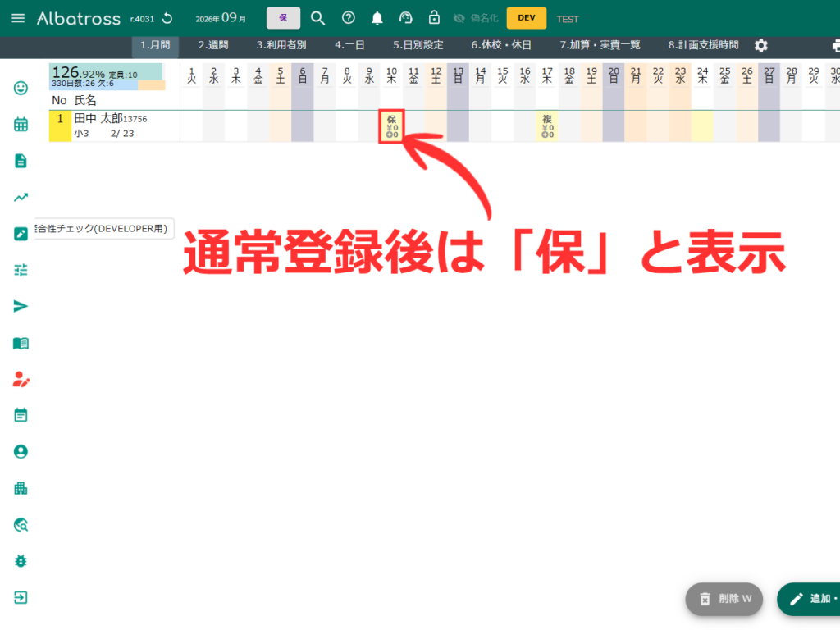The width and height of the screenshot is (840, 630).
Task: Open the 8.計画支援時間 tab
Action: pyautogui.click(x=703, y=46)
